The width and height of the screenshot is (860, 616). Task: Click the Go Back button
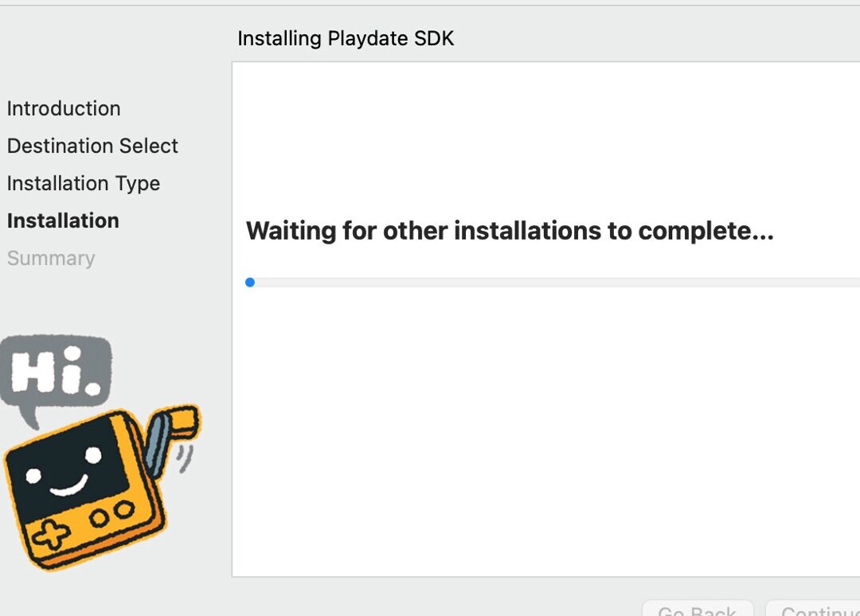[698, 608]
